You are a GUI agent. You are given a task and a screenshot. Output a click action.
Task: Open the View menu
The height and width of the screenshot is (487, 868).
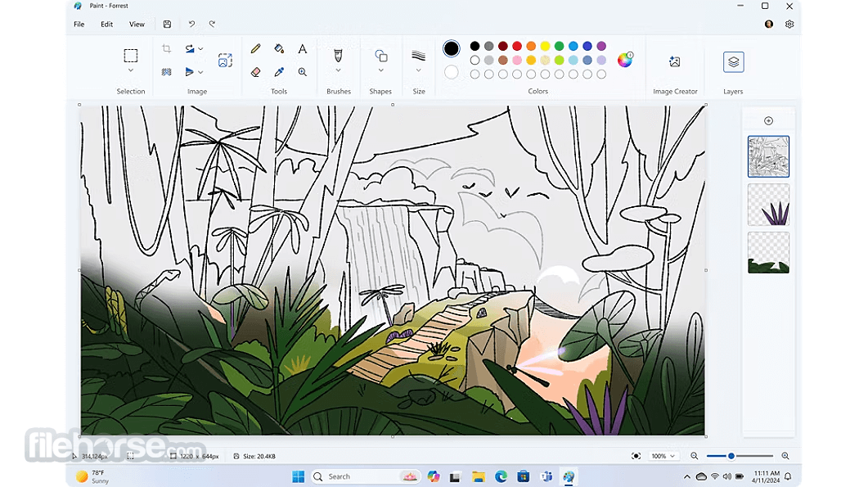[x=137, y=25]
